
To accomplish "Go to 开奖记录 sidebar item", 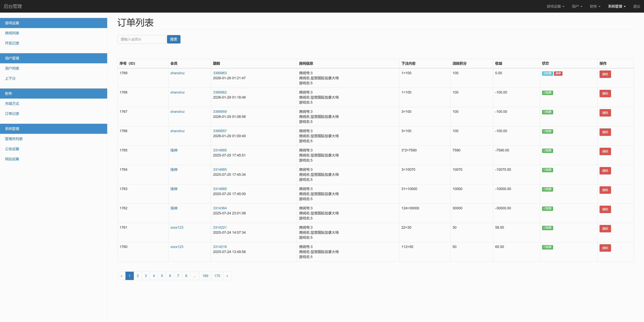I will pyautogui.click(x=12, y=43).
